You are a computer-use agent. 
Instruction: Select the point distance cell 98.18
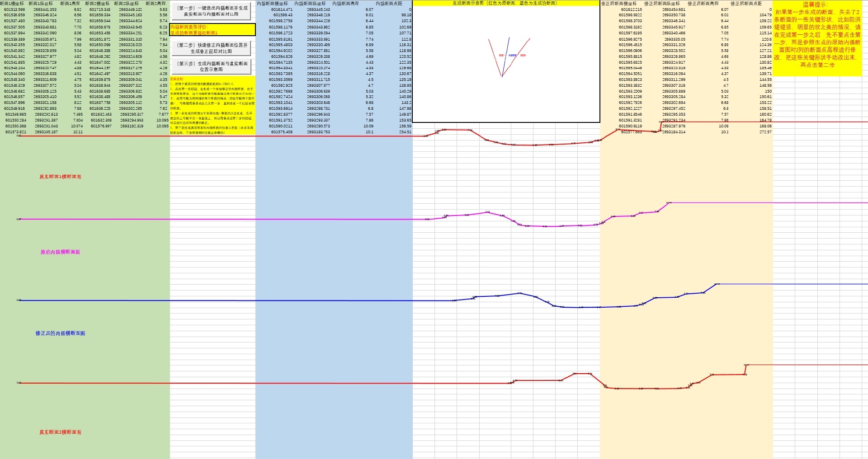(406, 15)
